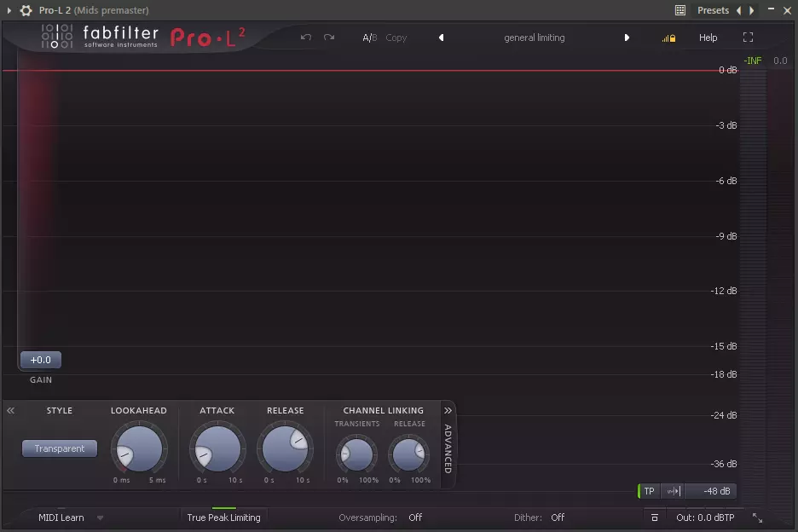Click the Channel Linking Release knob

[408, 454]
